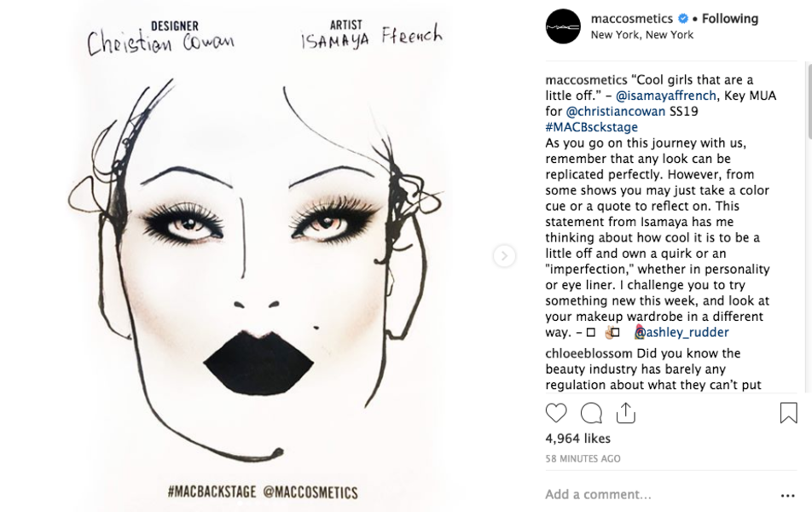
Task: Visit @ashley_rudder profile mention
Action: tap(681, 332)
